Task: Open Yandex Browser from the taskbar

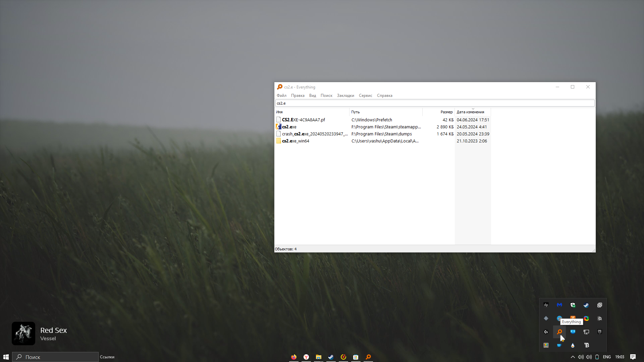Action: pos(306,357)
